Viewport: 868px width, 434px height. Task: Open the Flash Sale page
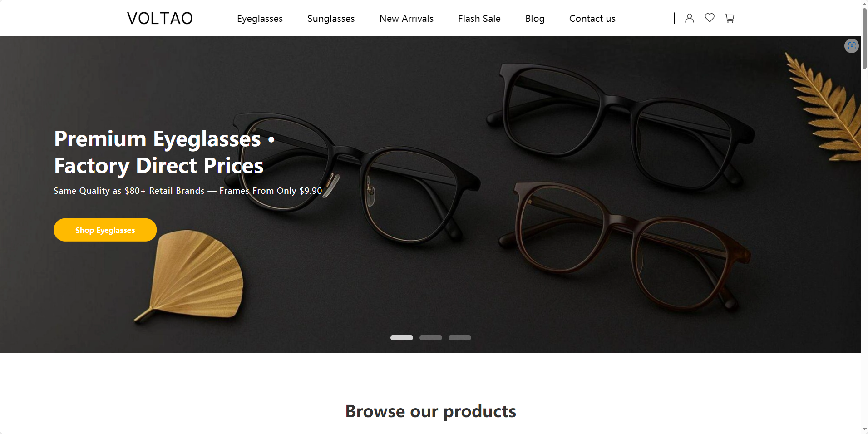click(479, 19)
